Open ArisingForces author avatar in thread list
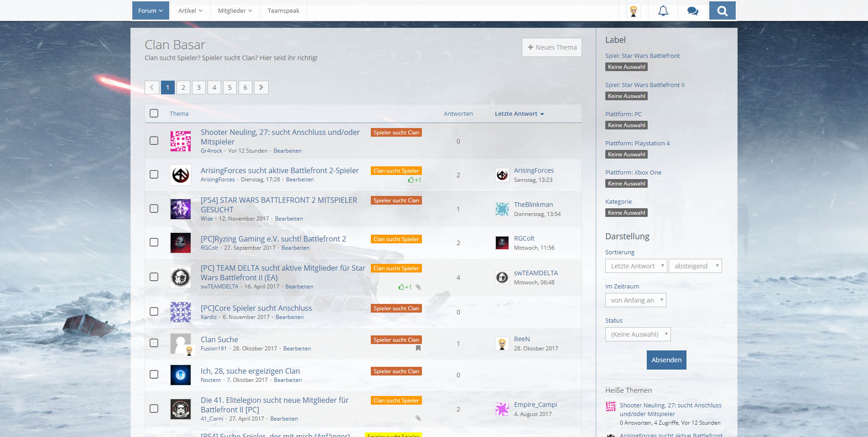The image size is (868, 437). tap(181, 175)
